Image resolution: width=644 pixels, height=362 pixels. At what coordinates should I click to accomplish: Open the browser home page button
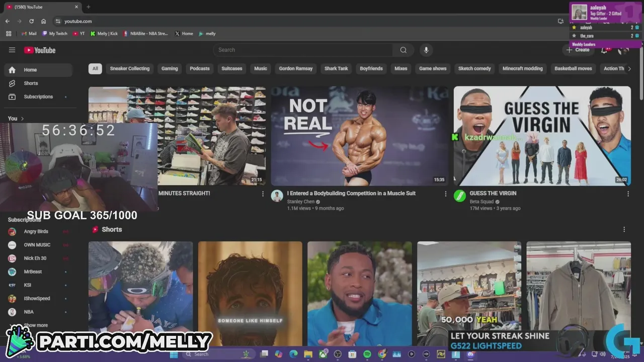(x=43, y=21)
